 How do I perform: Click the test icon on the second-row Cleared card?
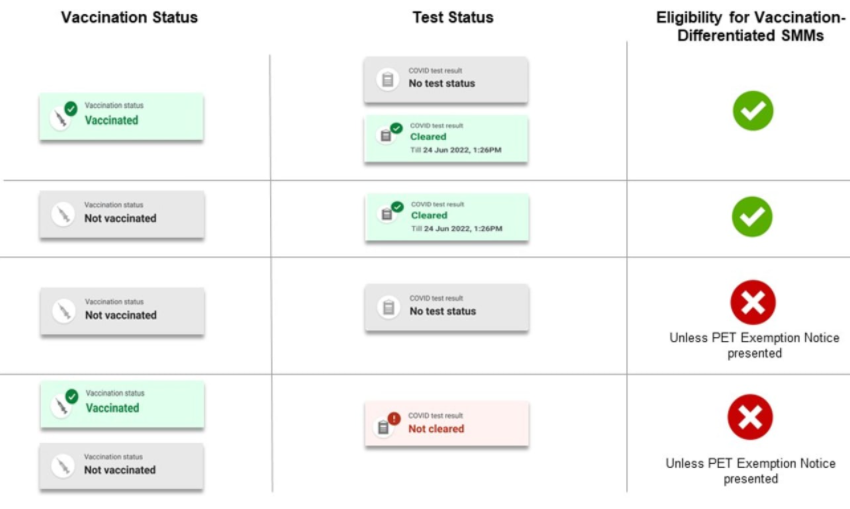388,213
